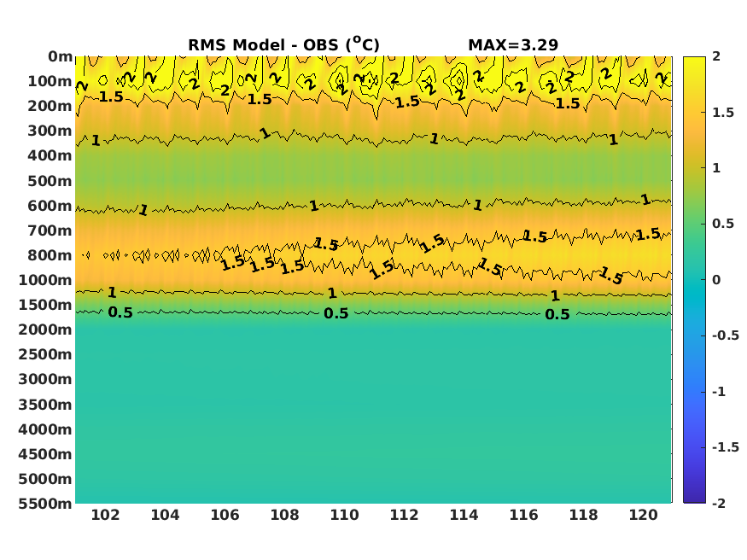Select the "2000m" depth axis label
Image resolution: width=747 pixels, height=560 pixels.
(x=45, y=330)
